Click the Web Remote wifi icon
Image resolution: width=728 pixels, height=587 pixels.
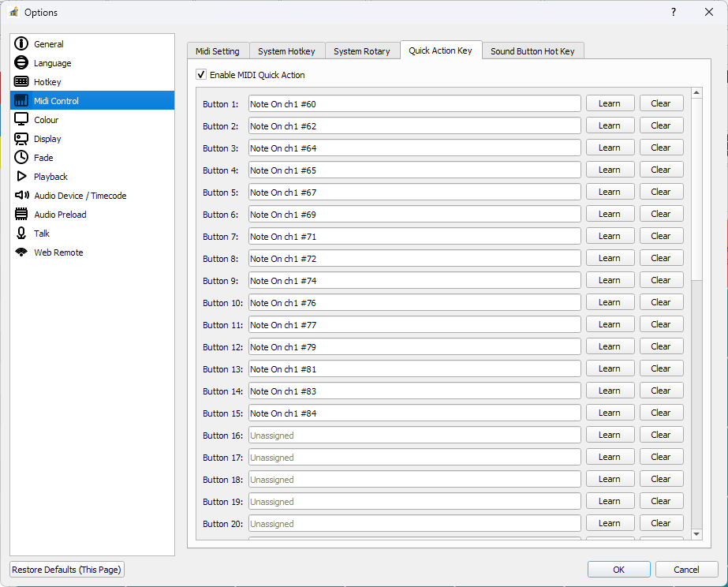point(21,252)
